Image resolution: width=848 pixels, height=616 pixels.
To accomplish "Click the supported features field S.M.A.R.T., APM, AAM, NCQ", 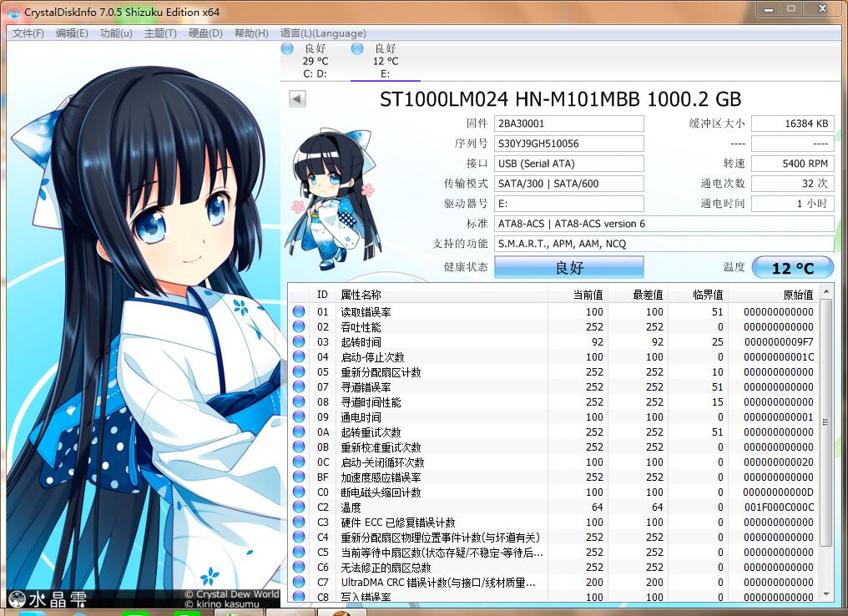I will tap(664, 244).
